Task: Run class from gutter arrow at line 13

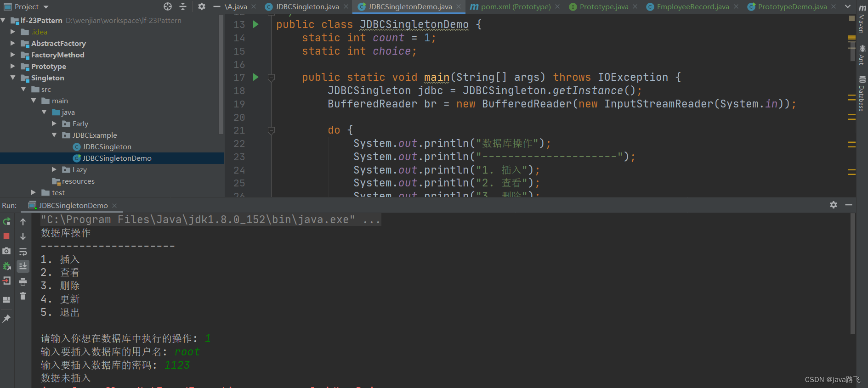Action: [x=255, y=24]
